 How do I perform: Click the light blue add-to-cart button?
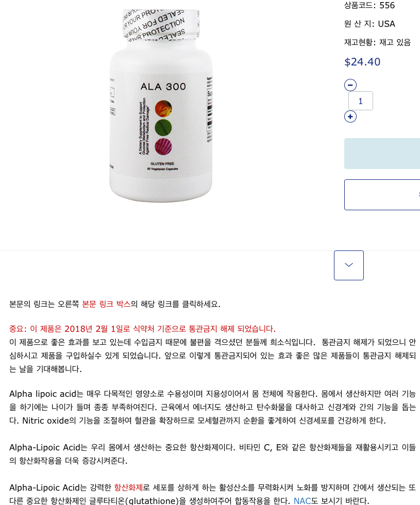[x=382, y=154]
